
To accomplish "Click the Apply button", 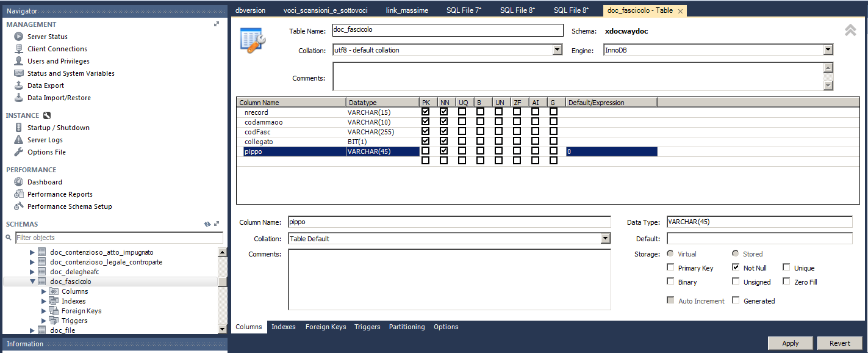I will pos(790,343).
